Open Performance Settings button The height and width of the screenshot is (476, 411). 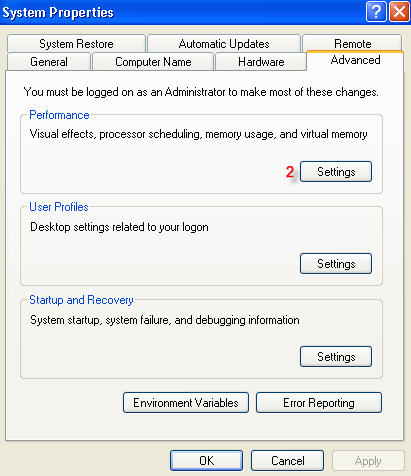[x=336, y=172]
